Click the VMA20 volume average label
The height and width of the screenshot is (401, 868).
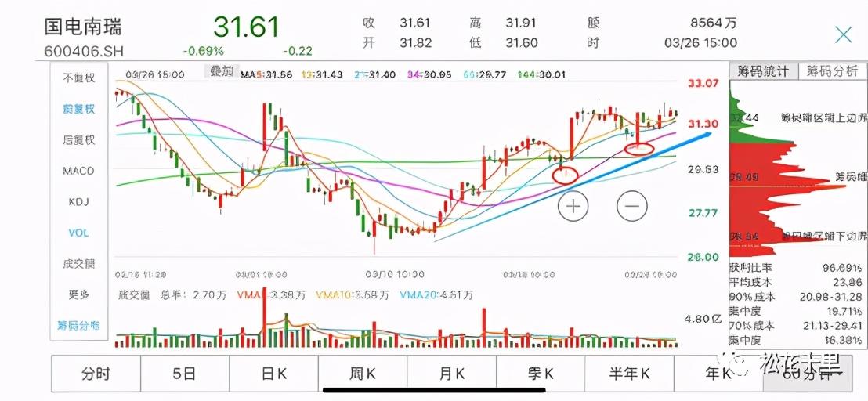coord(436,294)
